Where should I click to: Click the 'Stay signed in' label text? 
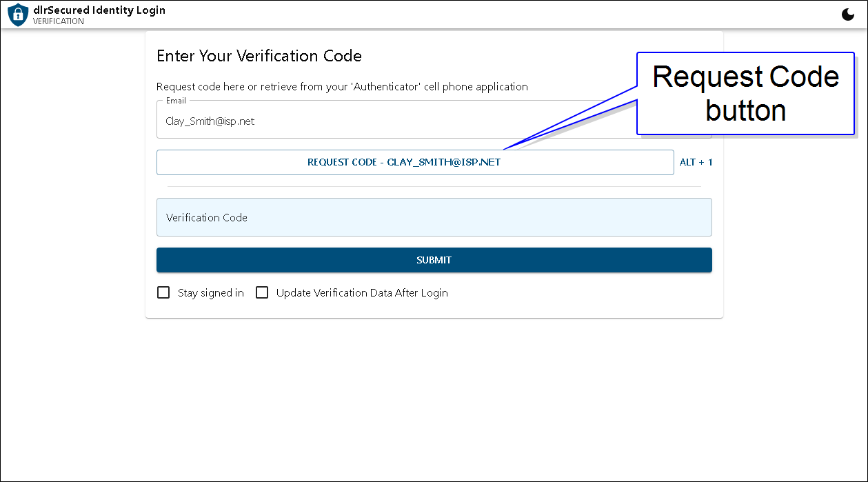pos(210,293)
